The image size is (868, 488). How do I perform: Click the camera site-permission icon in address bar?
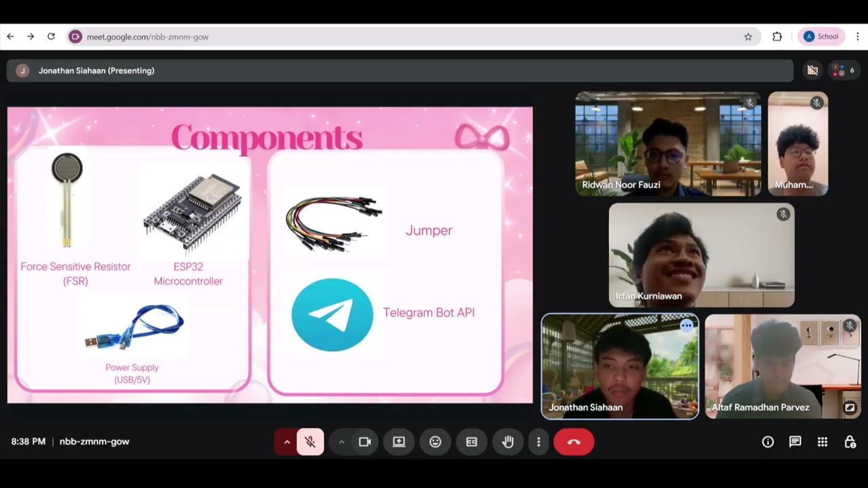75,37
